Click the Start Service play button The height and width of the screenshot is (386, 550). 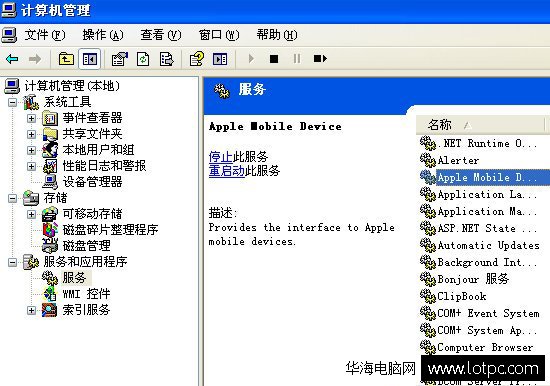coord(251,59)
